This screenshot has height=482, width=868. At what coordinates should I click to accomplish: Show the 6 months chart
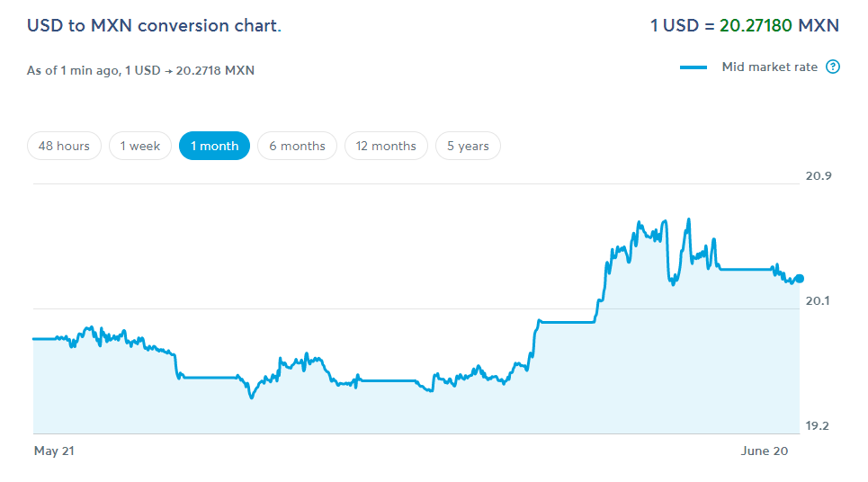point(297,146)
